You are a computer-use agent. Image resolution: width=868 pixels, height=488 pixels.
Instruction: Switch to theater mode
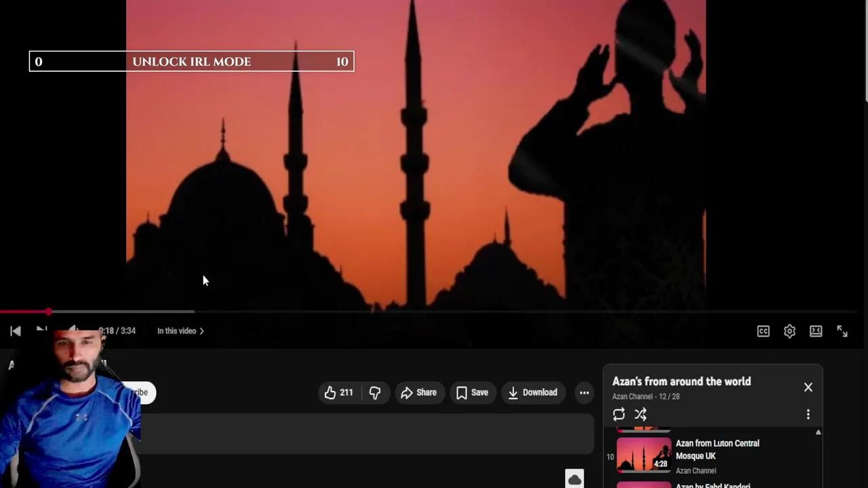tap(816, 331)
